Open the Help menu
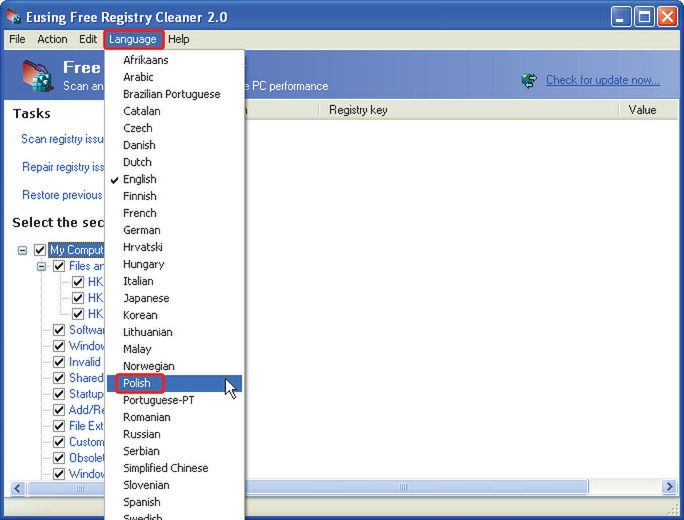 pos(178,39)
